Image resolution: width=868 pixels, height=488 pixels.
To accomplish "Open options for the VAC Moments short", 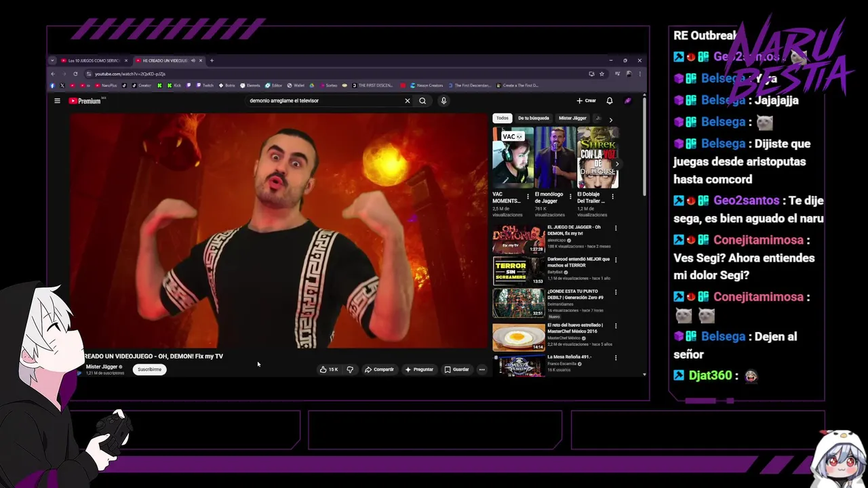I will click(528, 197).
